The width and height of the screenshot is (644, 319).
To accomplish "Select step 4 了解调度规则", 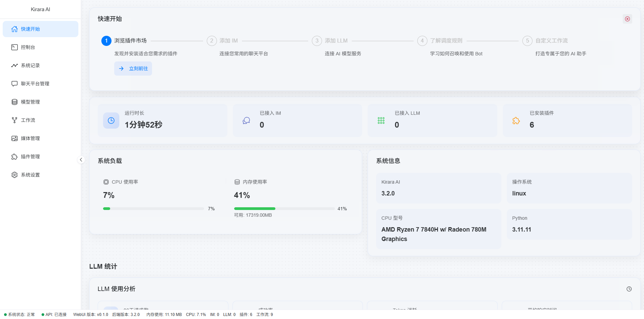I will point(440,41).
